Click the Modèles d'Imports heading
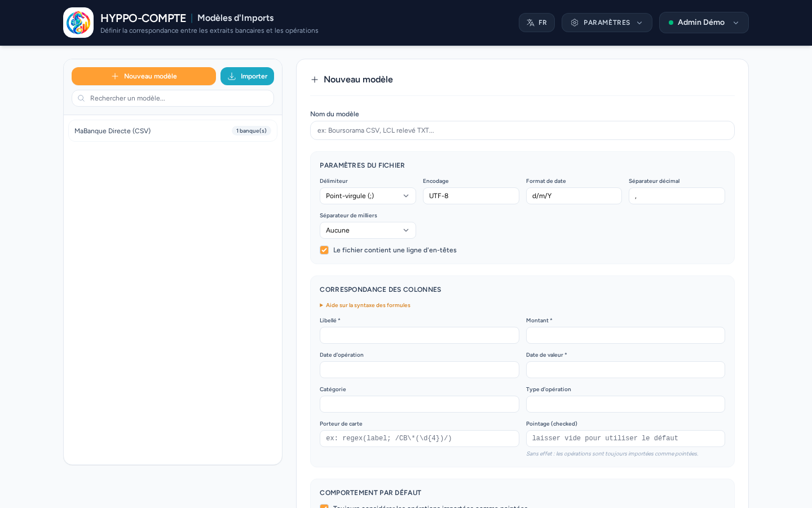Viewport: 812px width, 508px height. (236, 18)
